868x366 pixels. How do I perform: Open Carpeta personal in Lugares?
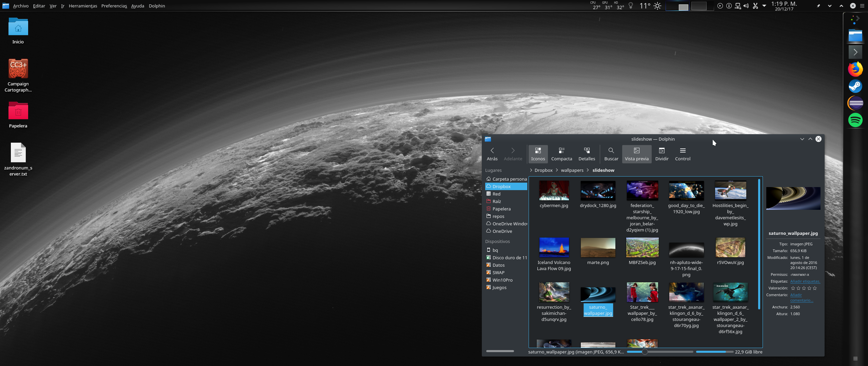(x=506, y=179)
